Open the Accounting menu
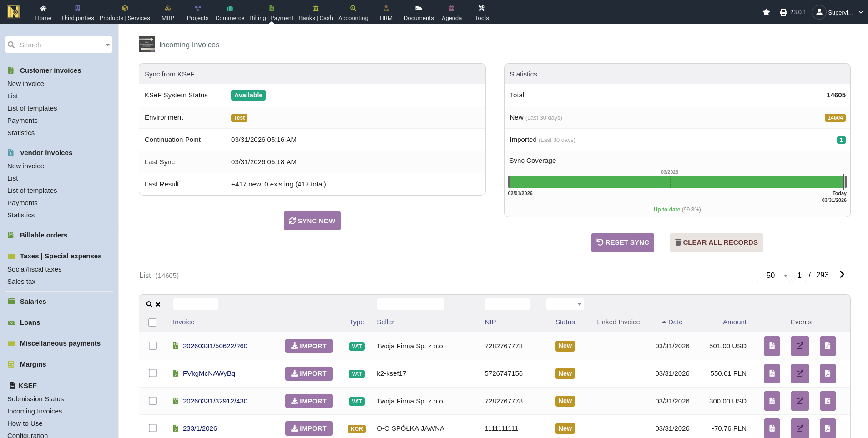Viewport: 868px width, 438px height. (353, 12)
